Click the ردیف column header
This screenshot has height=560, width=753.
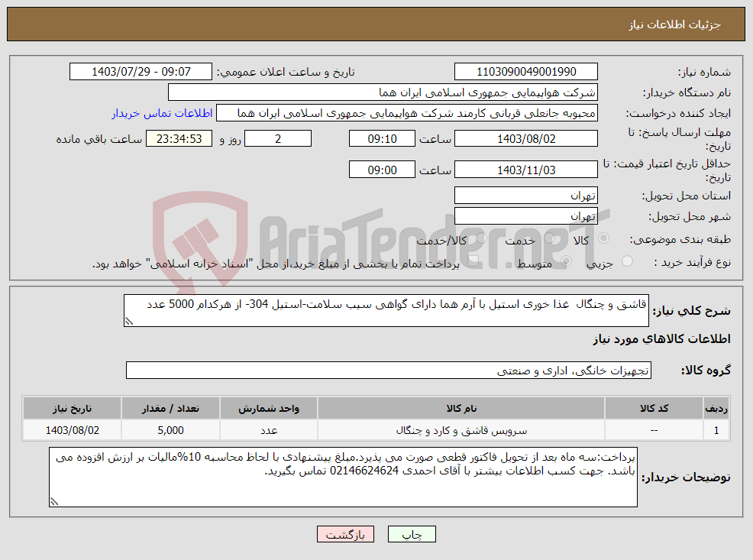tap(716, 408)
